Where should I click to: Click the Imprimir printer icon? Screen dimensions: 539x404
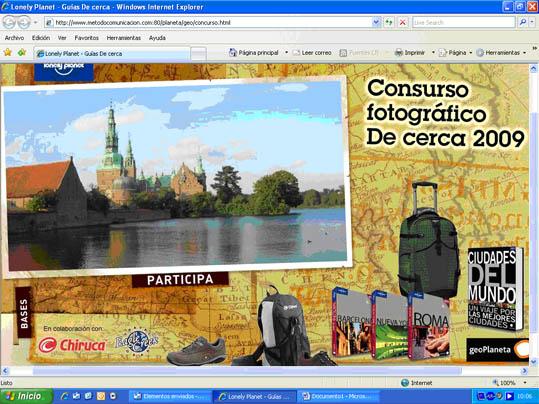pos(398,53)
